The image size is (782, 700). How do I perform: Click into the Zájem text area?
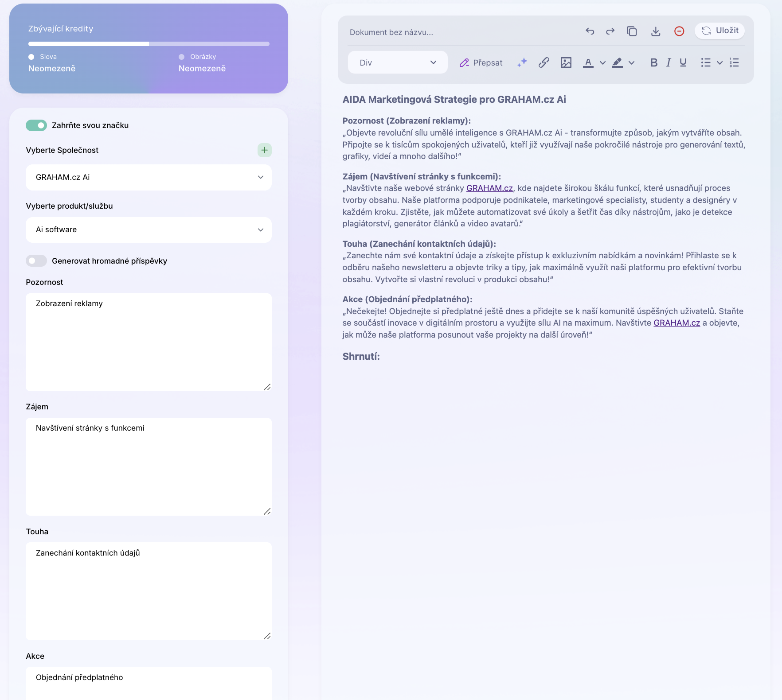[x=149, y=467]
